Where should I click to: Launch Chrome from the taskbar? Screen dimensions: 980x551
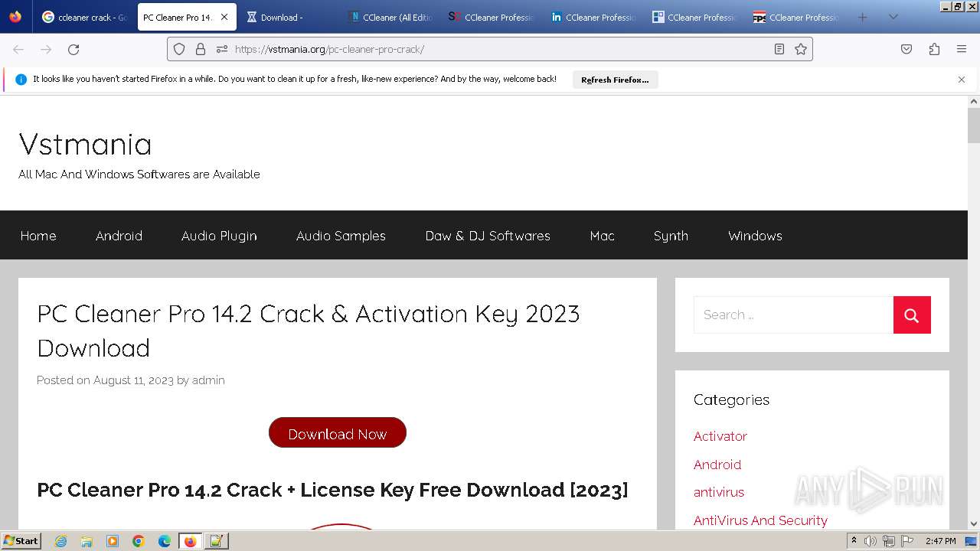139,541
